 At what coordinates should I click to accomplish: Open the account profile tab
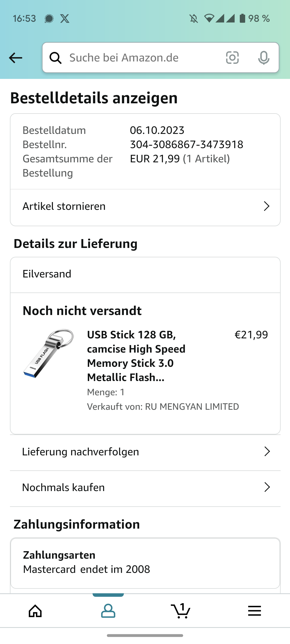click(108, 611)
